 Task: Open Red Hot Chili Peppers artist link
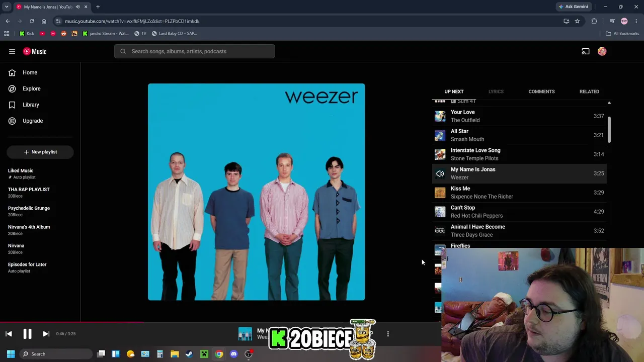pos(476,216)
